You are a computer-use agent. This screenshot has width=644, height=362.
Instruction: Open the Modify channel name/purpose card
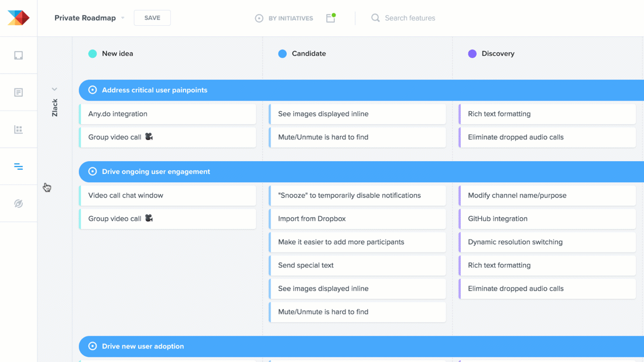(x=547, y=196)
